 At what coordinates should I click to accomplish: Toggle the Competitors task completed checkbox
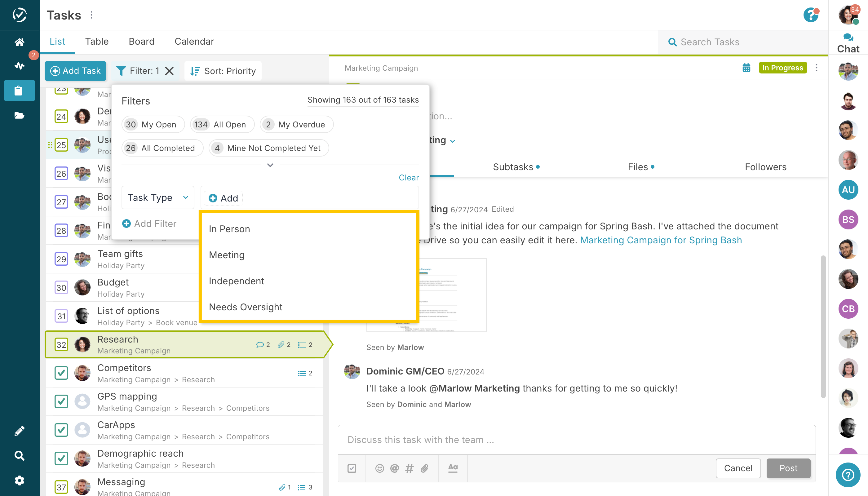click(61, 373)
